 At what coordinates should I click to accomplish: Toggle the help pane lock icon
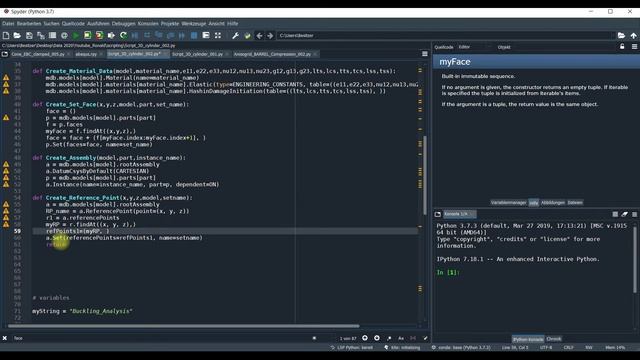[x=622, y=47]
